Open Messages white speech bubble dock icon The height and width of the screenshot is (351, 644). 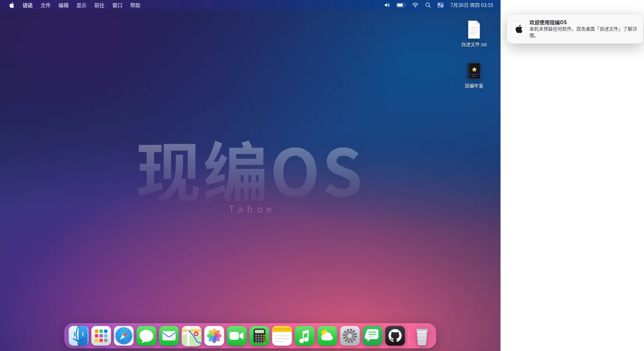[147, 336]
